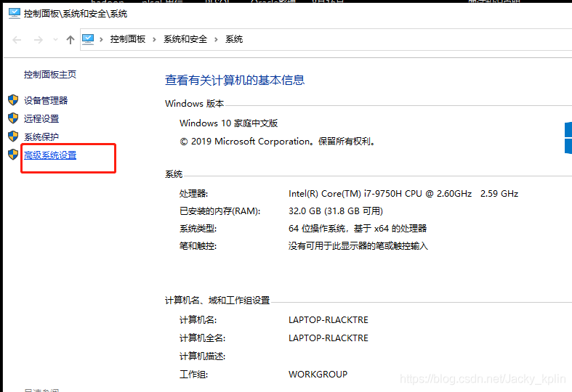Click the 系统 breadcrumb segment
572x392 pixels.
coord(234,39)
